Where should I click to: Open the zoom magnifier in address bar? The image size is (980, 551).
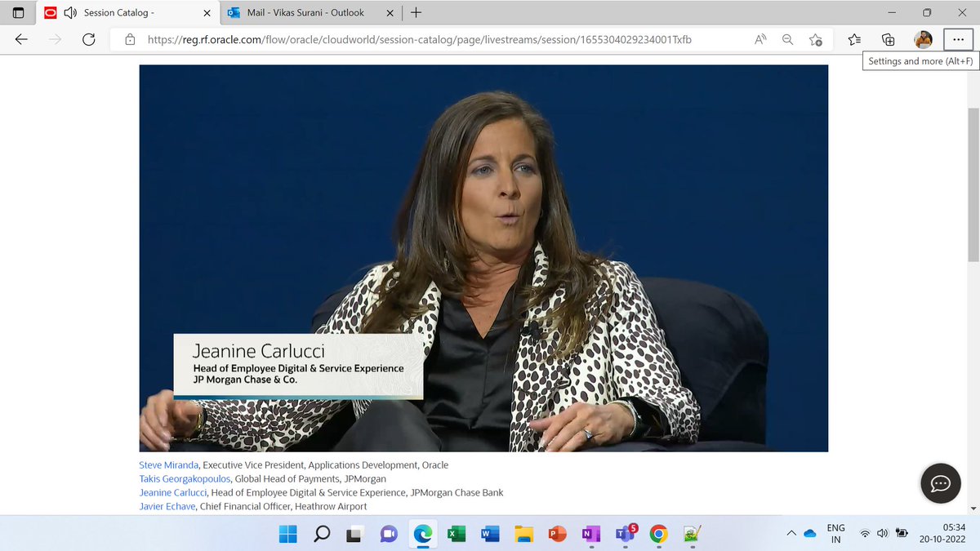787,39
